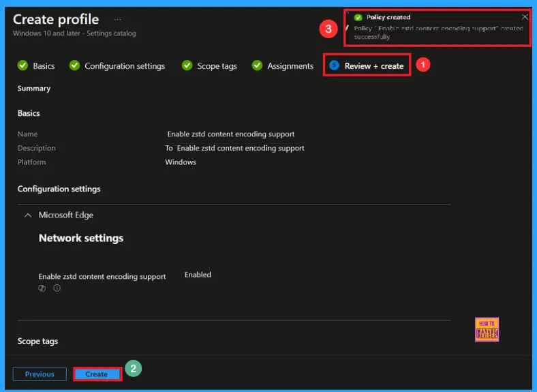Click the check icon beside Scope tags
Screen dimensions: 537x392
[187, 65]
